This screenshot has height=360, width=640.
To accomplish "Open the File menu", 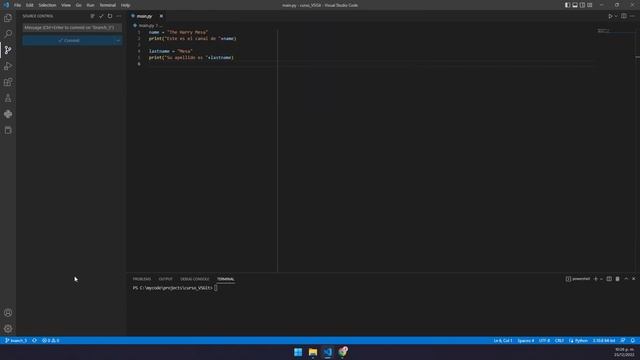I will (18, 5).
